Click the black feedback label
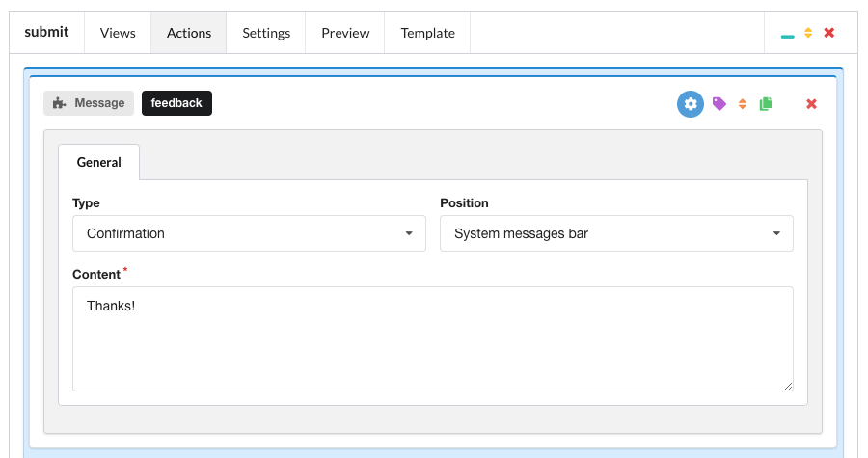 [176, 103]
